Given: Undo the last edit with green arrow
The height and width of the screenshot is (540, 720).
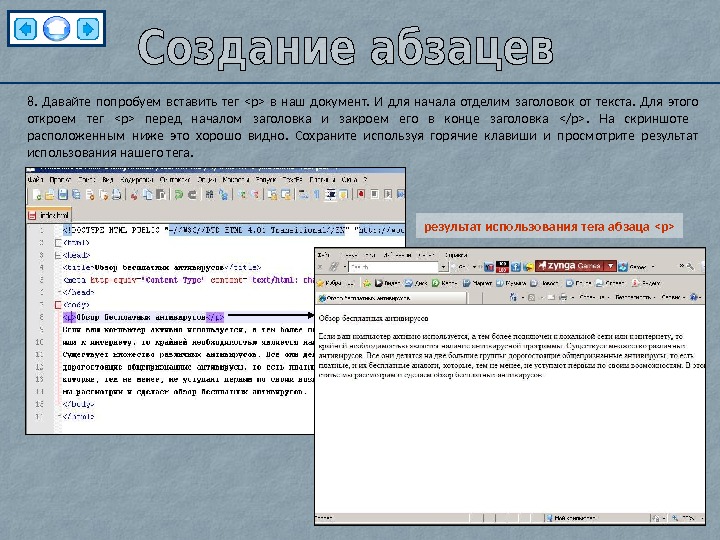Looking at the screenshot, I should pyautogui.click(x=179, y=195).
